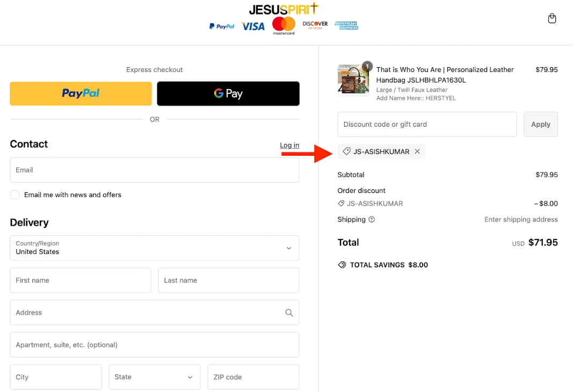The height and width of the screenshot is (392, 573).
Task: Enable Email me with news and offers
Action: 15,195
